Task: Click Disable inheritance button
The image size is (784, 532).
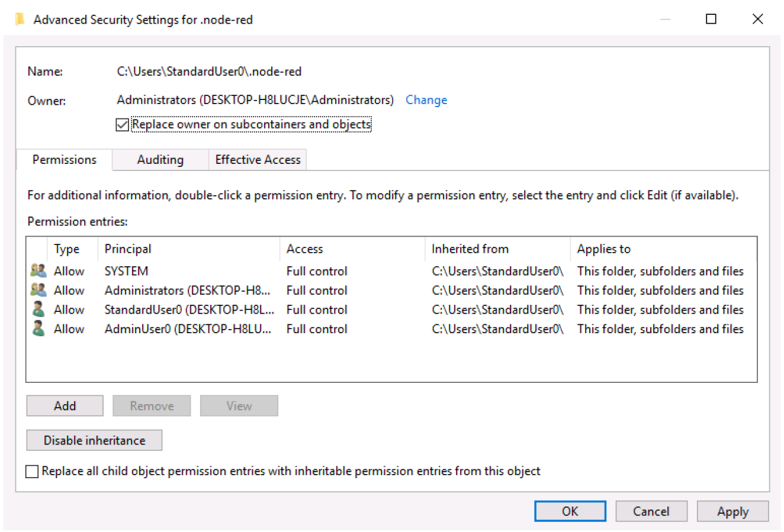Action: tap(94, 440)
